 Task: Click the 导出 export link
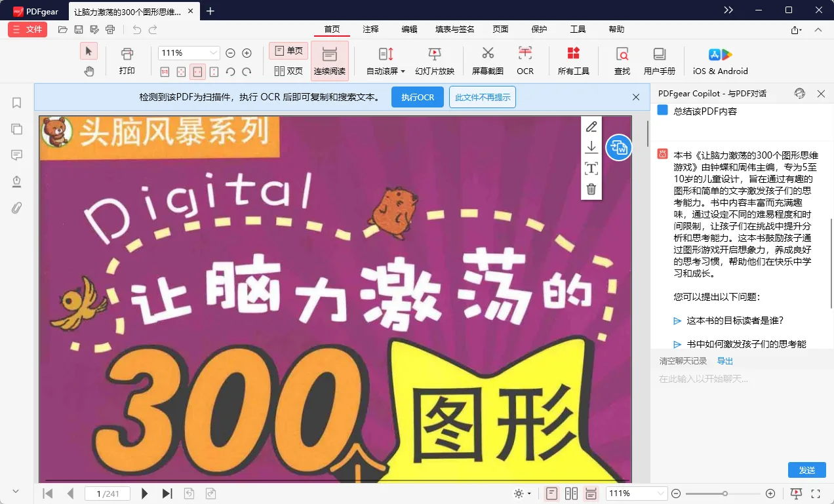pyautogui.click(x=725, y=361)
